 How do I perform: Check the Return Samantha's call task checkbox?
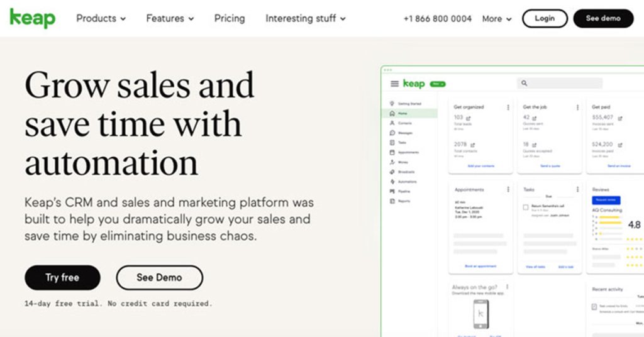pyautogui.click(x=525, y=207)
